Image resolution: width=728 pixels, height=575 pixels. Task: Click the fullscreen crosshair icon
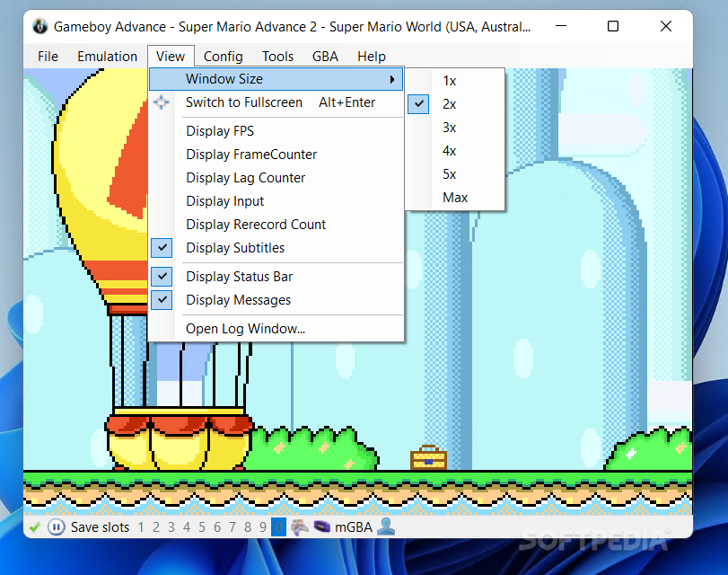pyautogui.click(x=161, y=102)
